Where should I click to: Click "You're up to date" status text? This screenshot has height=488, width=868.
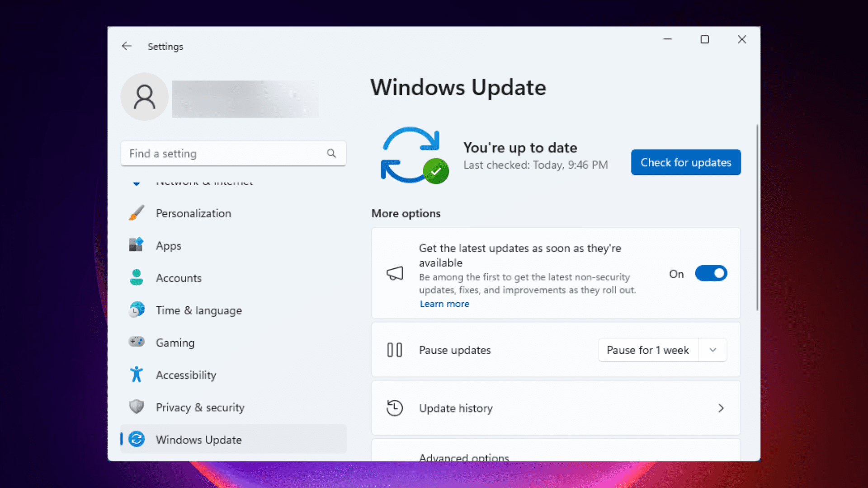520,148
